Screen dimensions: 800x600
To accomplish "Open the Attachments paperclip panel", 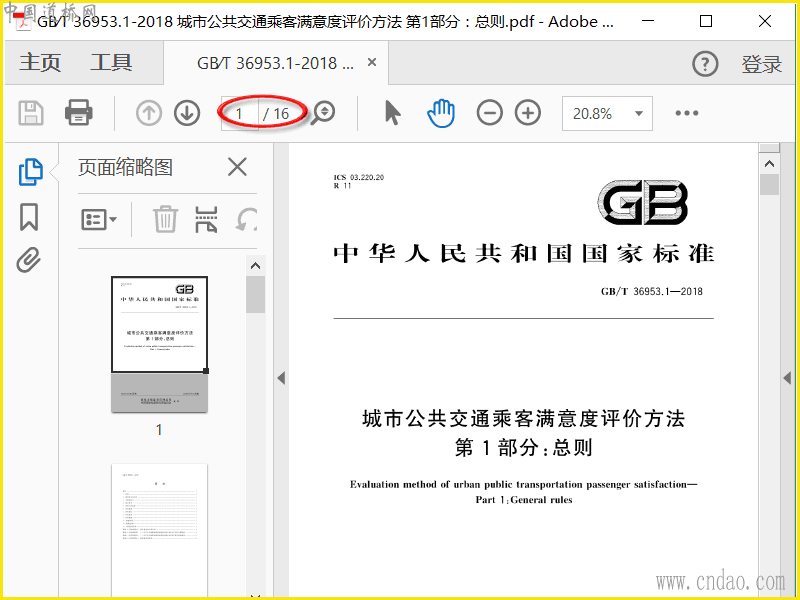I will coord(29,260).
